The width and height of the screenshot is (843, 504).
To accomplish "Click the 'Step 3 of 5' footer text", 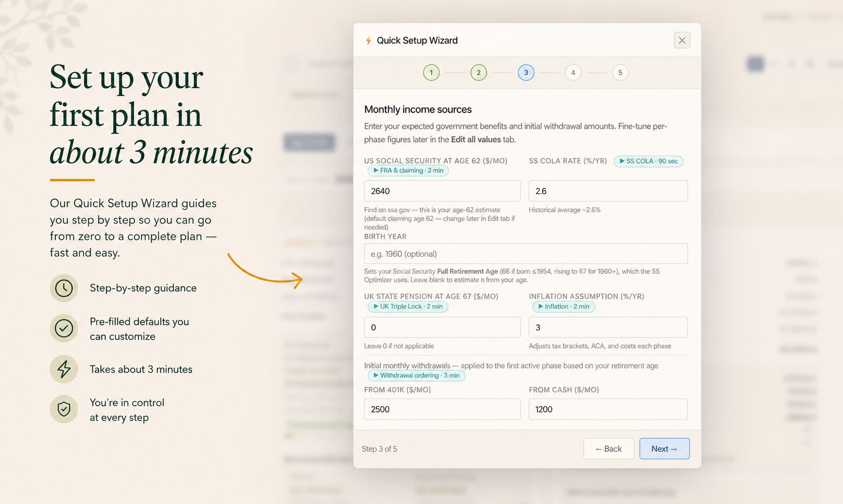I will [x=379, y=449].
